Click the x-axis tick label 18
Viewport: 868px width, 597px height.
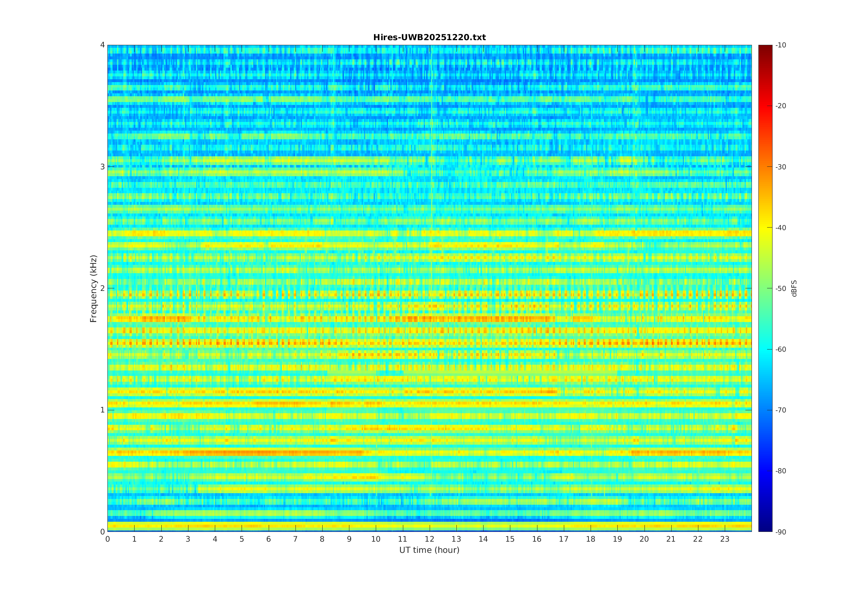591,539
